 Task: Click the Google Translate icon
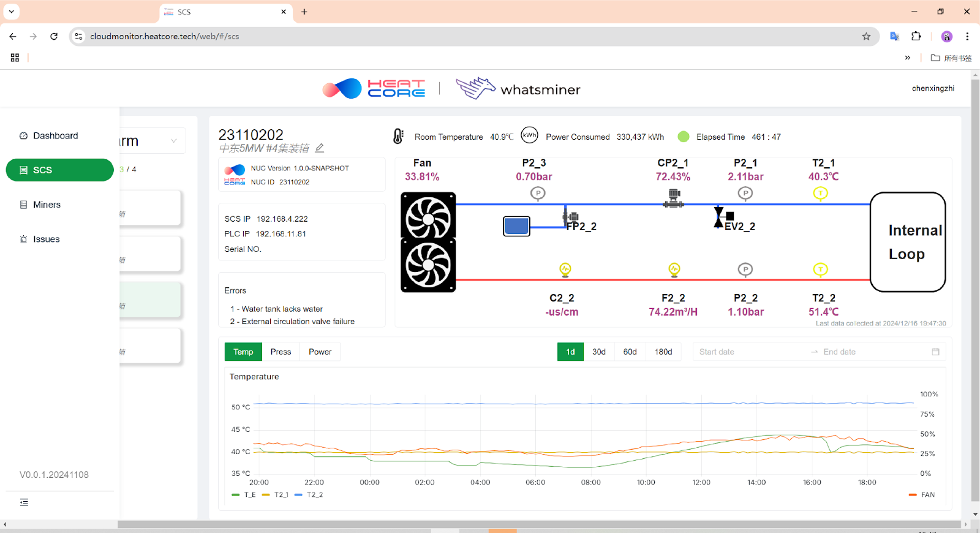coord(894,36)
